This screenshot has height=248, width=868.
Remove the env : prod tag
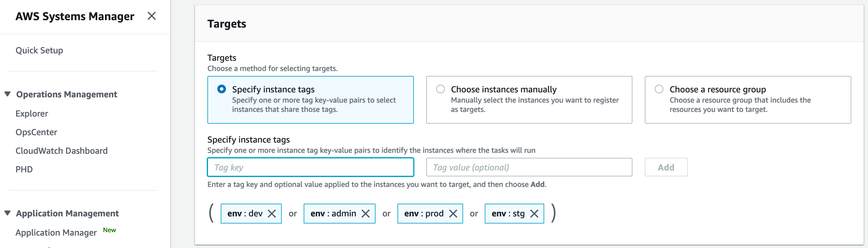click(453, 214)
